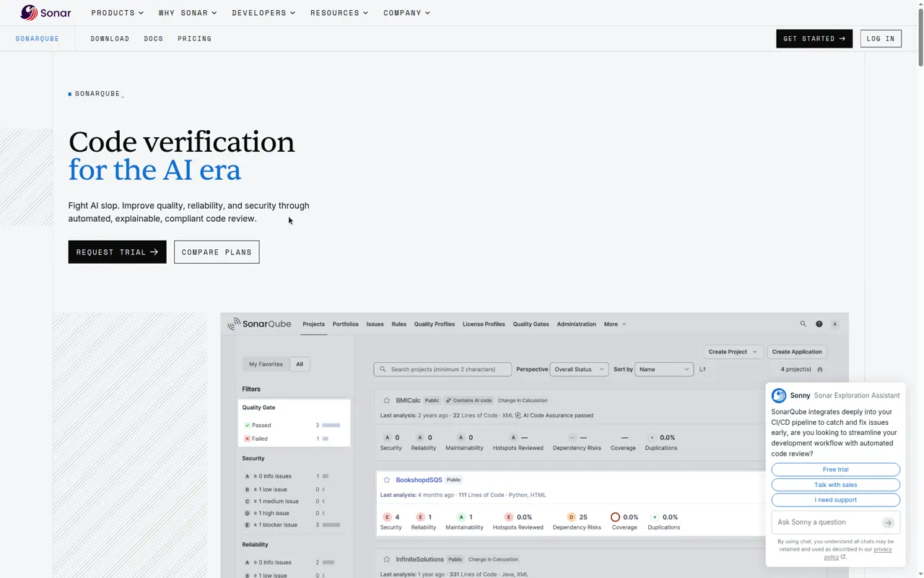The height and width of the screenshot is (578, 924).
Task: Select Security filter B ≥ 1 low issue
Action: point(287,489)
